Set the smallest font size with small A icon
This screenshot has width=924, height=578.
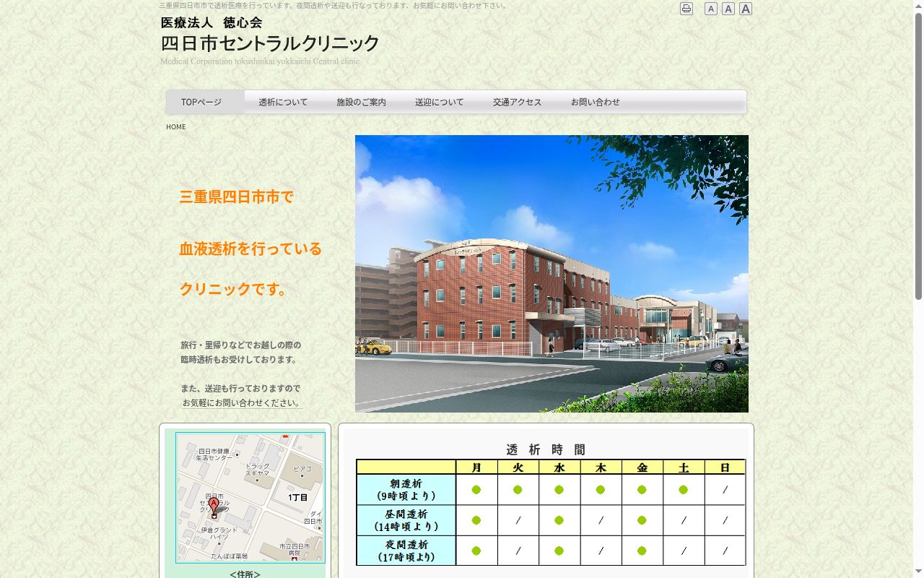pos(711,9)
